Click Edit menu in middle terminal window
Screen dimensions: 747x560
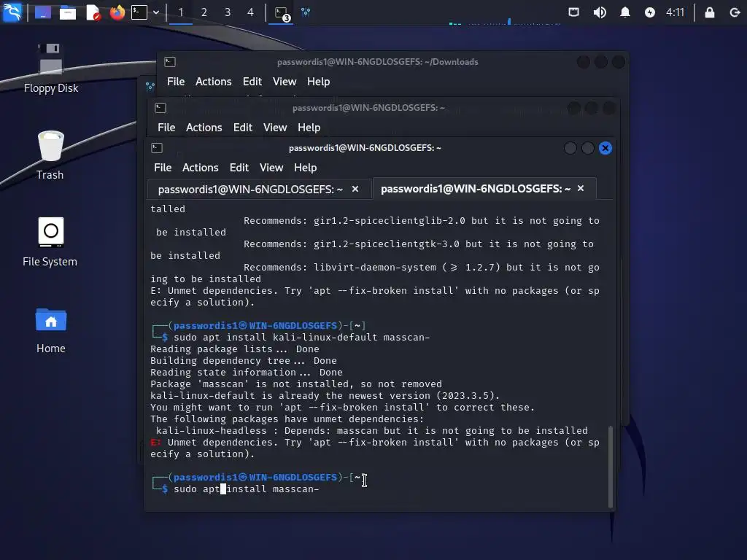242,128
